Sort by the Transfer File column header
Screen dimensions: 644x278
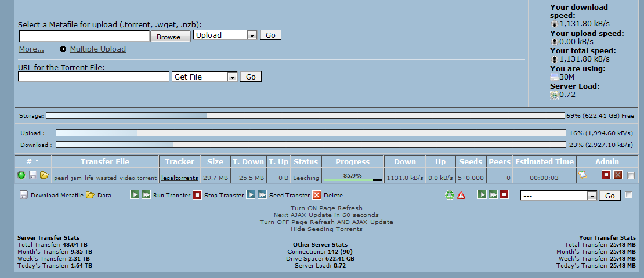(105, 161)
